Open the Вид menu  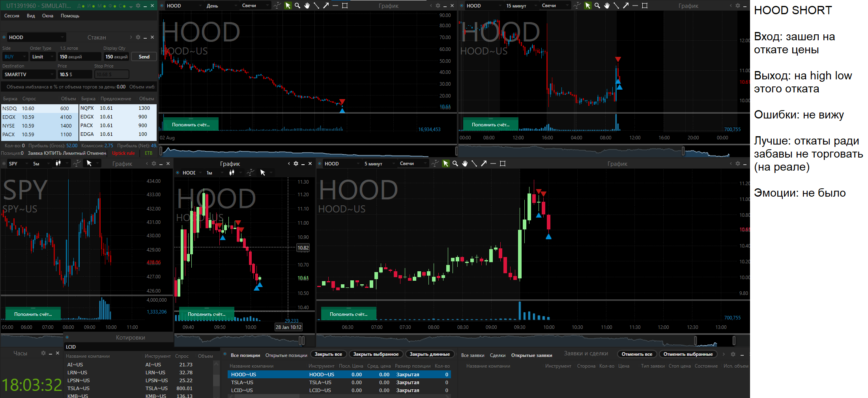pyautogui.click(x=31, y=16)
